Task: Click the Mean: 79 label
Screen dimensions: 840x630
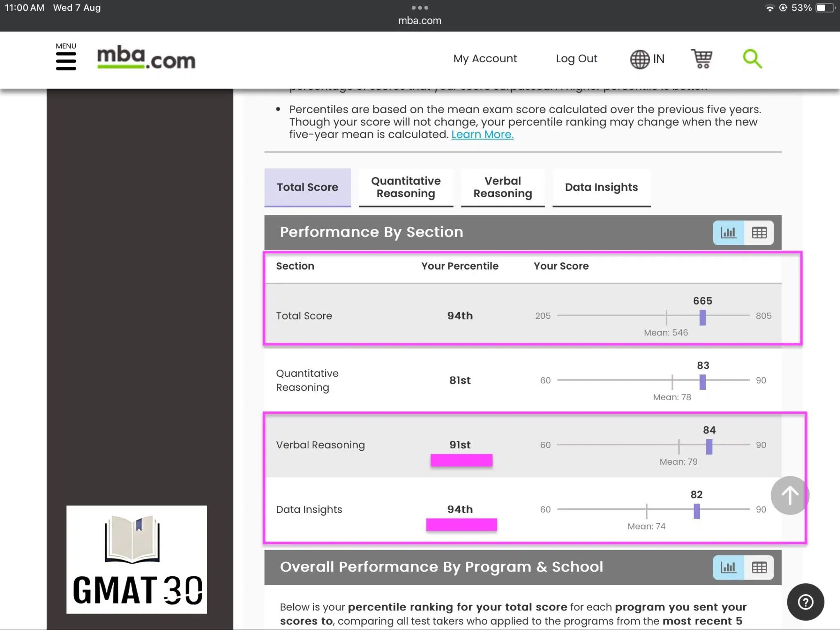Action: tap(678, 462)
